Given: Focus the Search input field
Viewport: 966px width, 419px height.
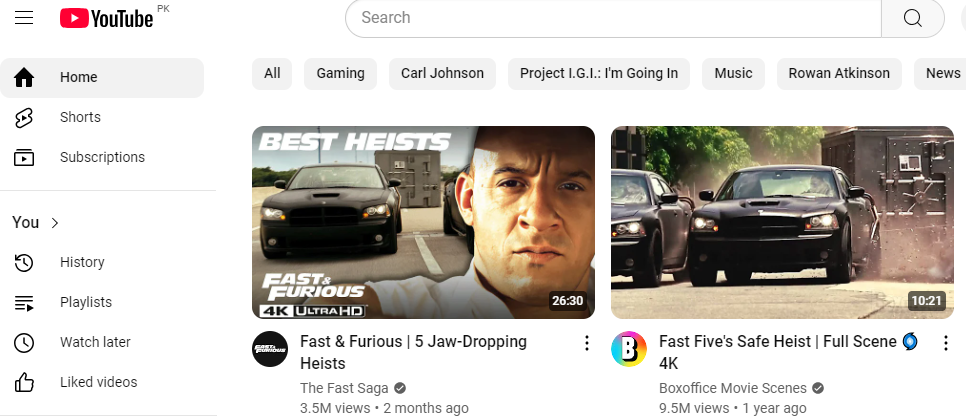Looking at the screenshot, I should point(613,18).
